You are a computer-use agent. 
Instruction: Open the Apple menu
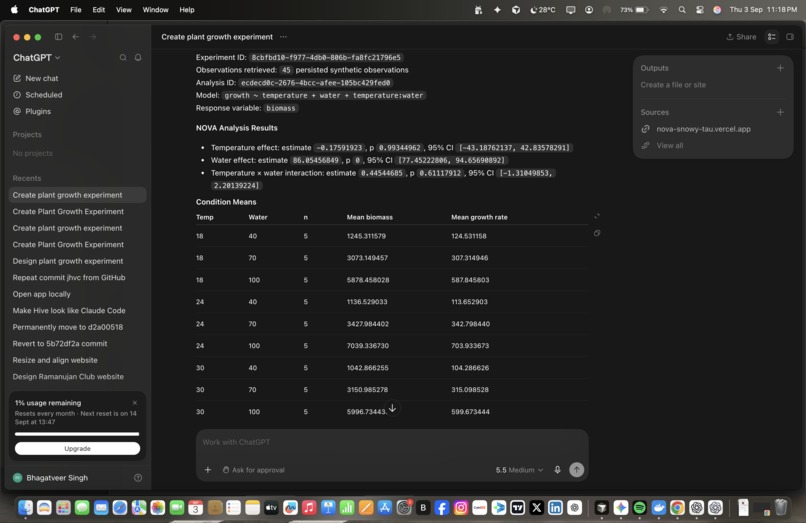(x=14, y=10)
